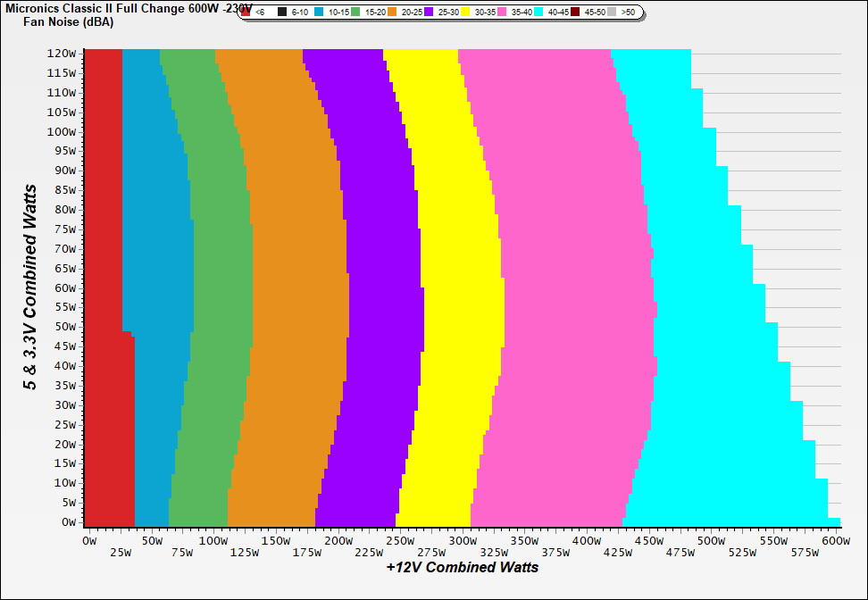Pick the dark red 45-50 legend swatch
868x600 pixels.
tap(575, 12)
